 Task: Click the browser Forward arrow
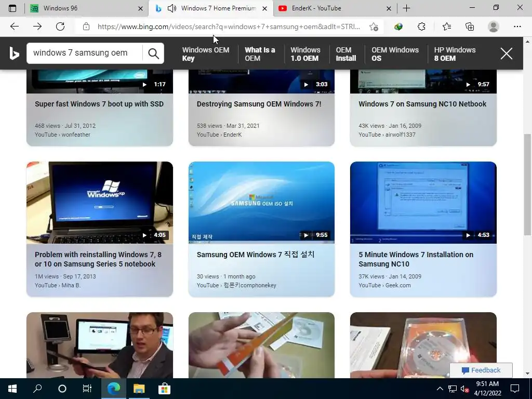point(37,26)
